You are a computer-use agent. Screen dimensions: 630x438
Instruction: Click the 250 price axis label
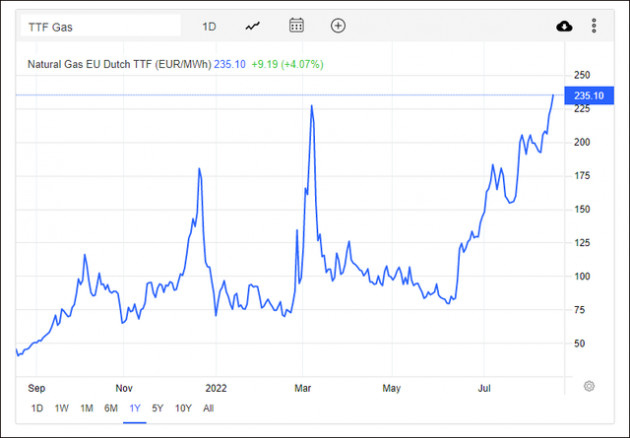582,75
